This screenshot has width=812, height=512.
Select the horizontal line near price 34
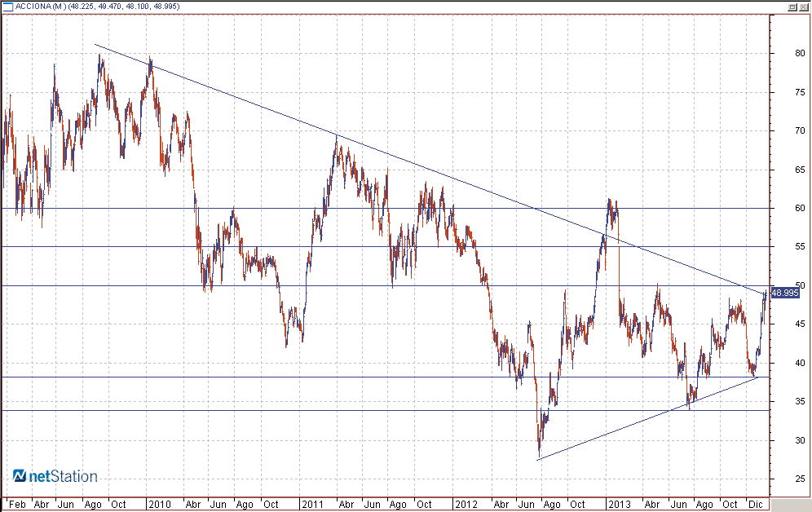(386, 411)
